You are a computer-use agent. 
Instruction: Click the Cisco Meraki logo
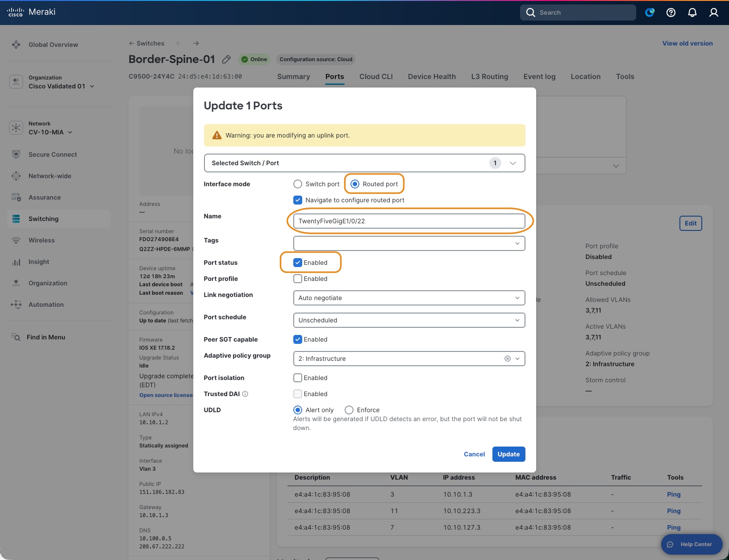click(x=31, y=12)
